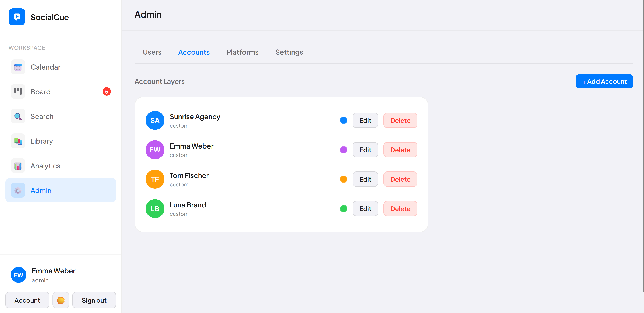Viewport: 644px width, 313px height.
Task: Switch to the Users tab
Action: [x=152, y=52]
